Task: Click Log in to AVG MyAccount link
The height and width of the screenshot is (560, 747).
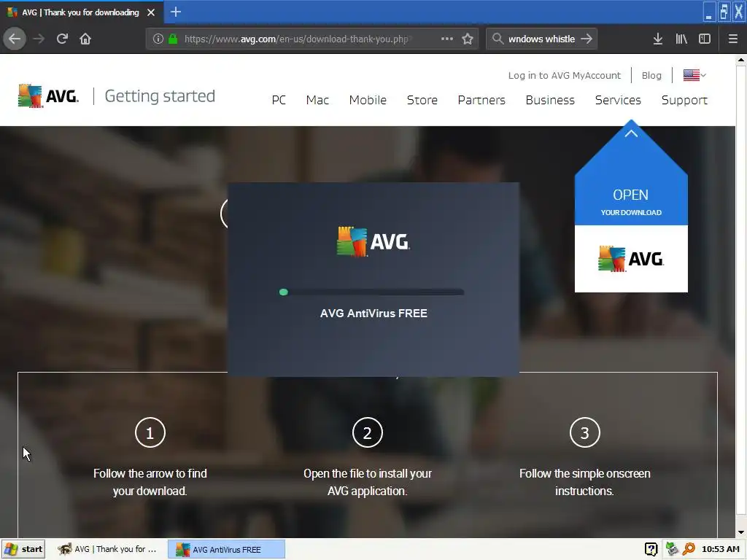Action: 564,75
